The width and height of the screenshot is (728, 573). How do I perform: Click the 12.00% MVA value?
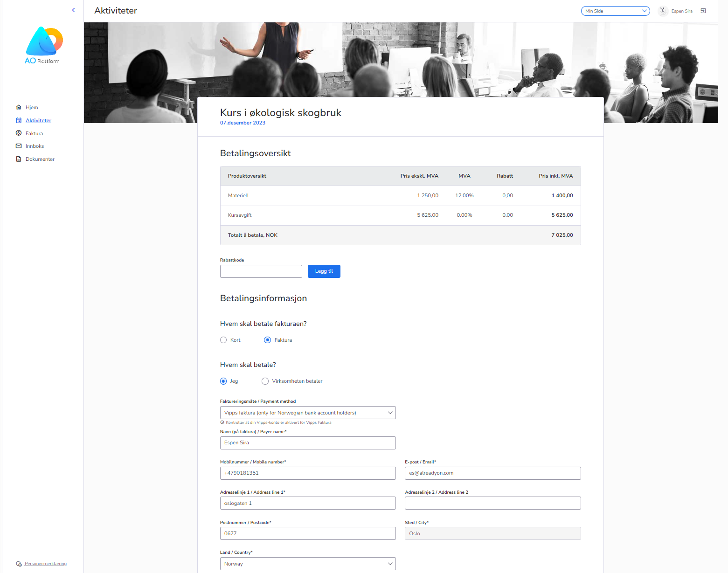pos(465,196)
